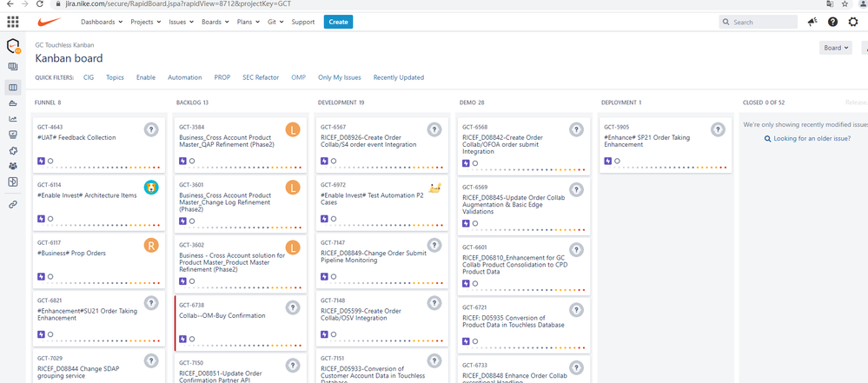Toggle the CIG quick filter
868x383 pixels.
(x=89, y=77)
